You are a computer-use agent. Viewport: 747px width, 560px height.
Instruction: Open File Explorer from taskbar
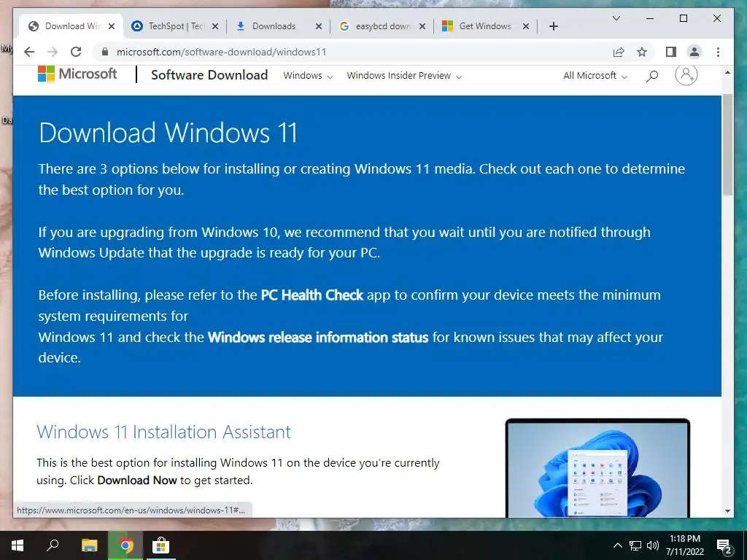pos(89,545)
